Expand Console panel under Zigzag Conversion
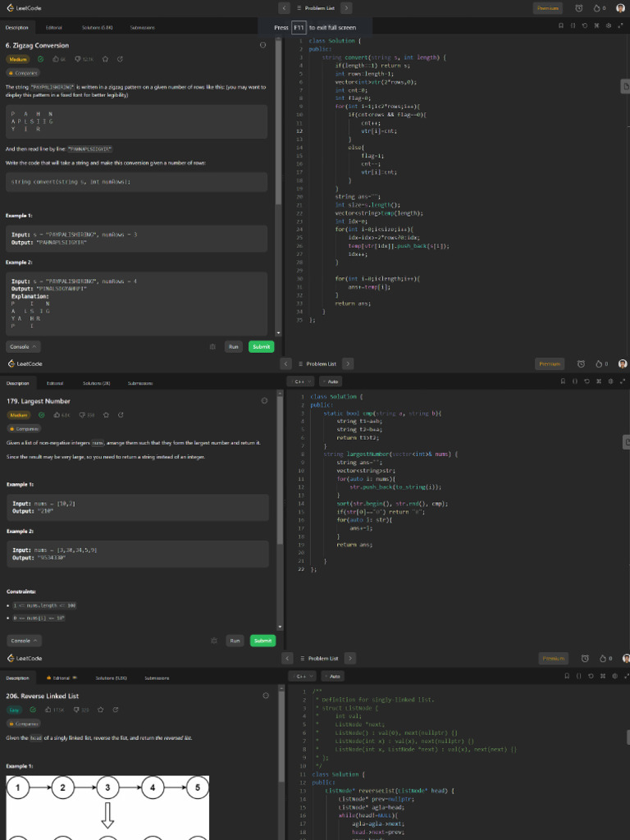The image size is (630, 840). [x=23, y=347]
